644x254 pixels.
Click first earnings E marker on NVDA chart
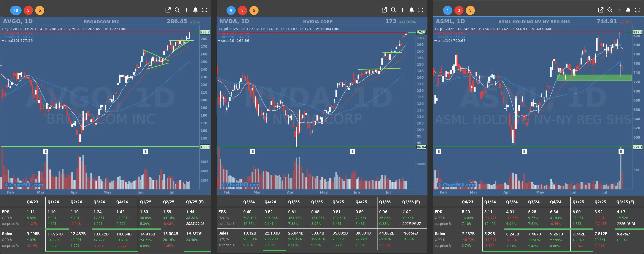coord(253,151)
